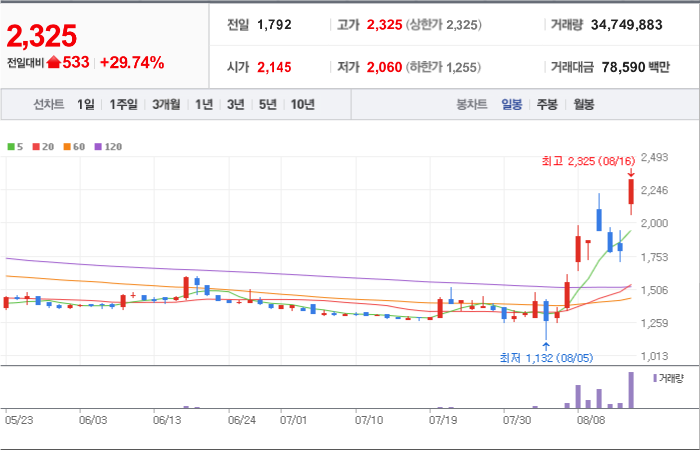Image resolution: width=700 pixels, height=450 pixels.
Task: Switch line chart to 1년
Action: point(204,105)
